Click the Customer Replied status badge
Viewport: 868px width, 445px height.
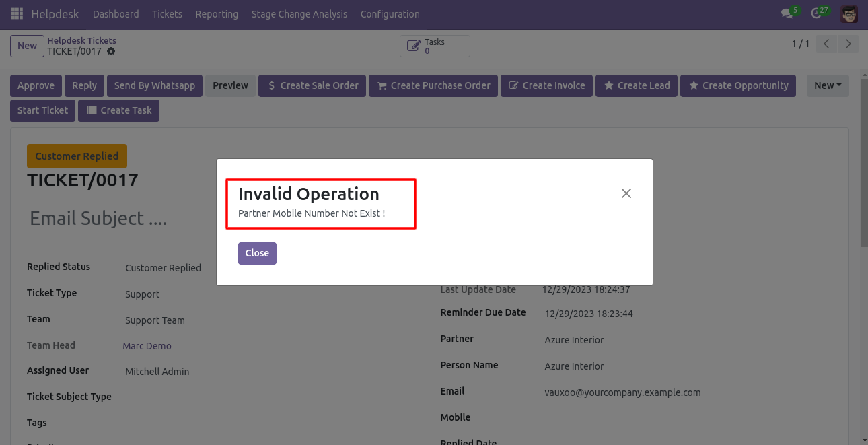(x=77, y=156)
